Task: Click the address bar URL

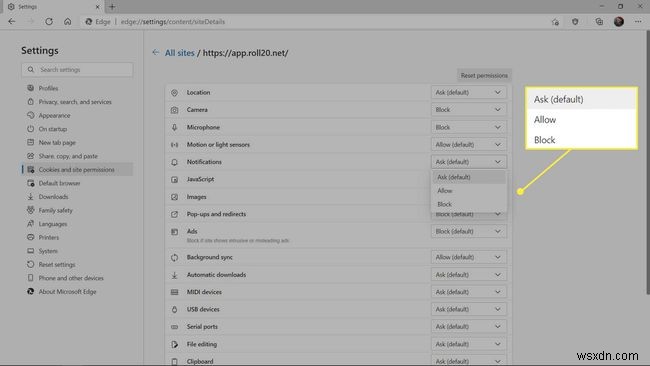Action: point(173,22)
